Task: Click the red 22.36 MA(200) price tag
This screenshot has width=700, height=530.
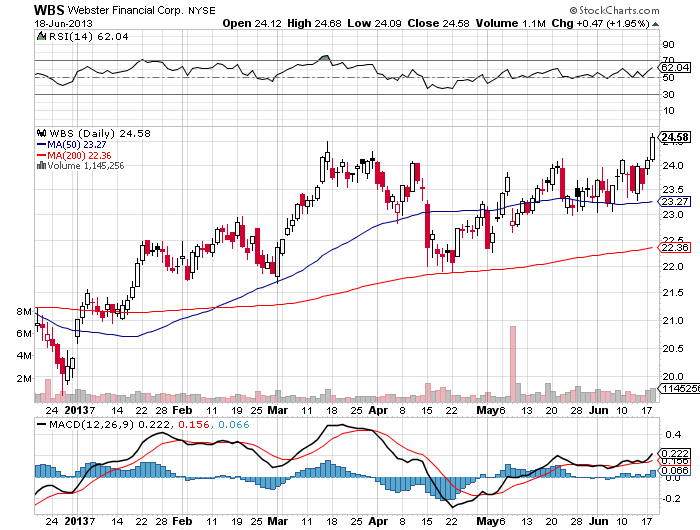Action: (675, 247)
